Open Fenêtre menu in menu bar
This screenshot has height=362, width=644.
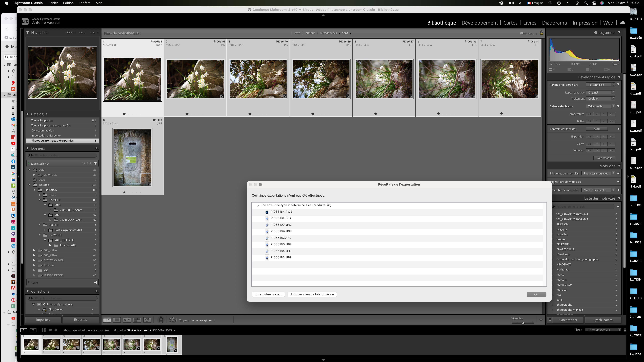[x=85, y=3]
